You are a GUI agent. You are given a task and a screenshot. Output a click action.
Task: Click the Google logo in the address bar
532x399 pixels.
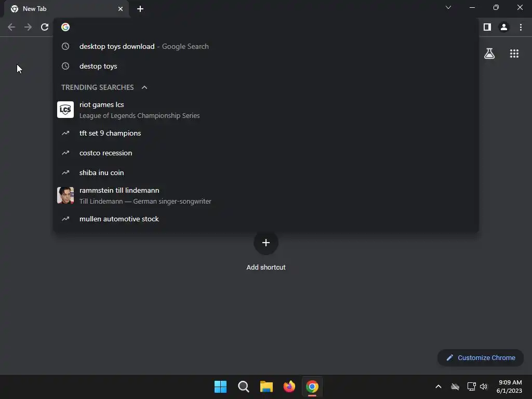65,27
